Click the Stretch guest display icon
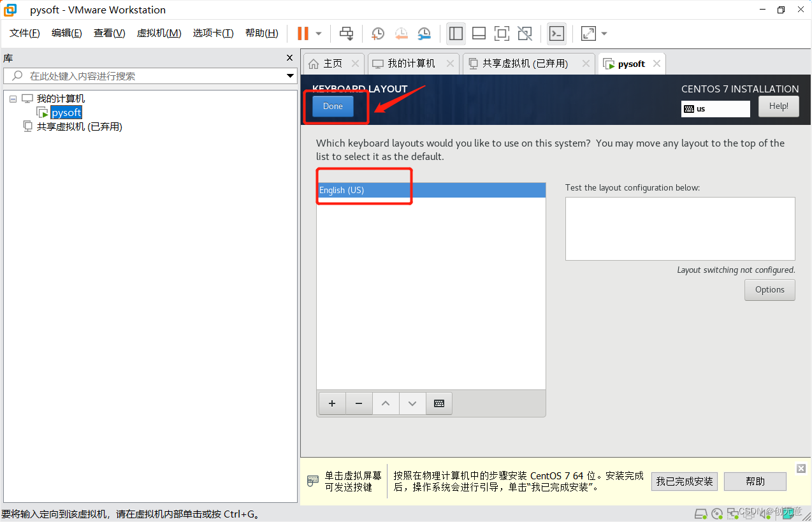The height and width of the screenshot is (522, 812). pyautogui.click(x=588, y=33)
